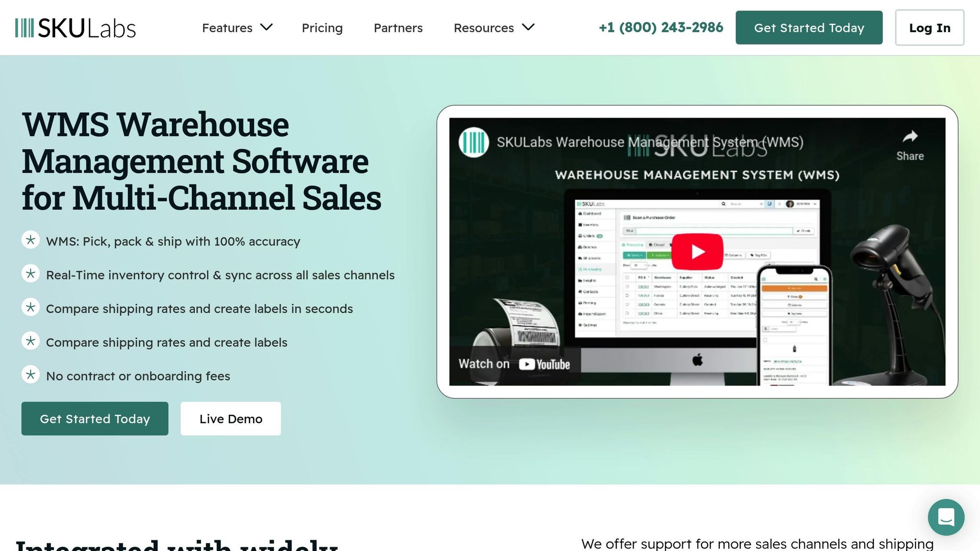Open the Pricing menu item
This screenshot has width=980, height=551.
click(322, 28)
